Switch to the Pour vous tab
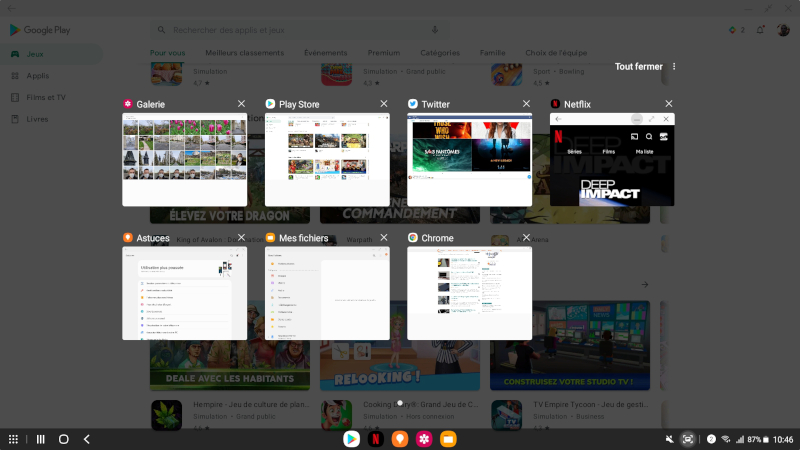Image resolution: width=800 pixels, height=450 pixels. click(x=167, y=53)
